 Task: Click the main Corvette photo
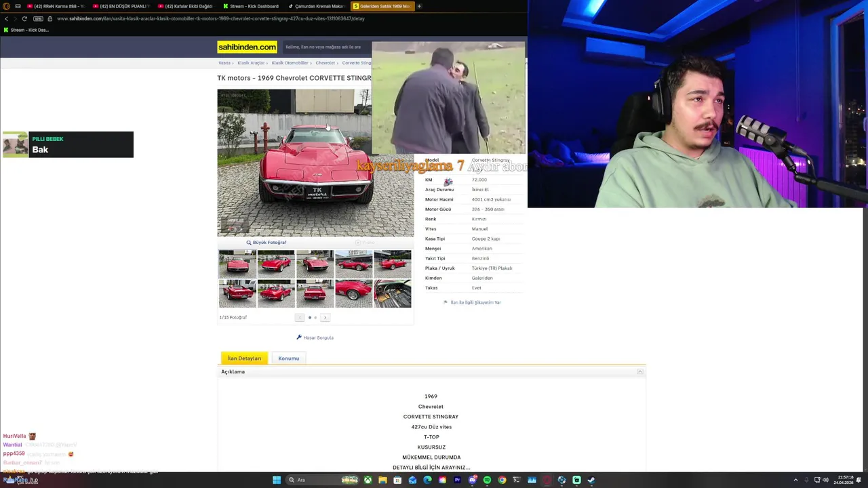(x=315, y=163)
